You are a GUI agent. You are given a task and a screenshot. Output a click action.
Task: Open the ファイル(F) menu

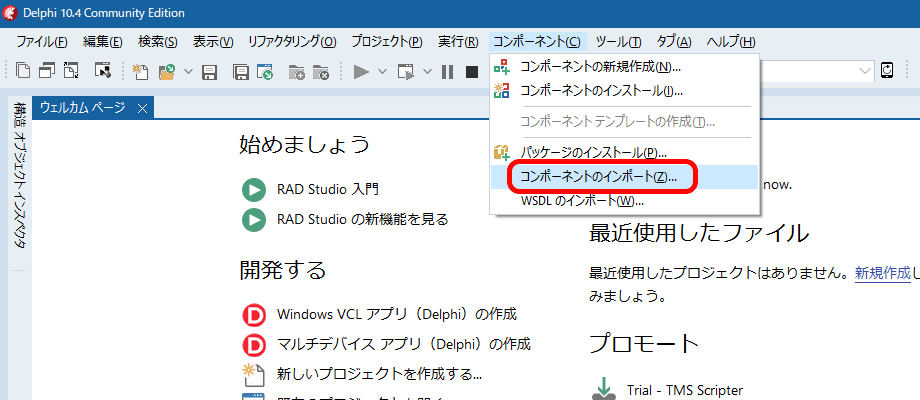[x=42, y=42]
